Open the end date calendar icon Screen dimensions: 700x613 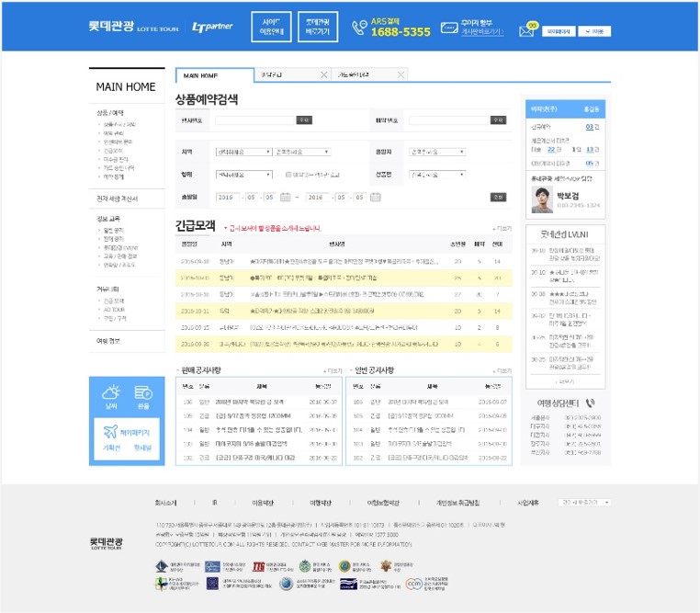pos(375,197)
